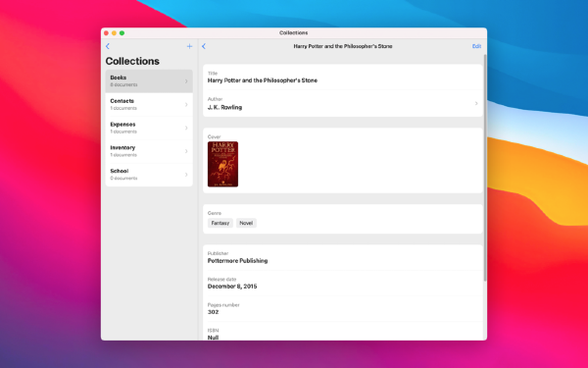Screen dimensions: 588x368
Task: Expand School row chevron
Action: 186,175
